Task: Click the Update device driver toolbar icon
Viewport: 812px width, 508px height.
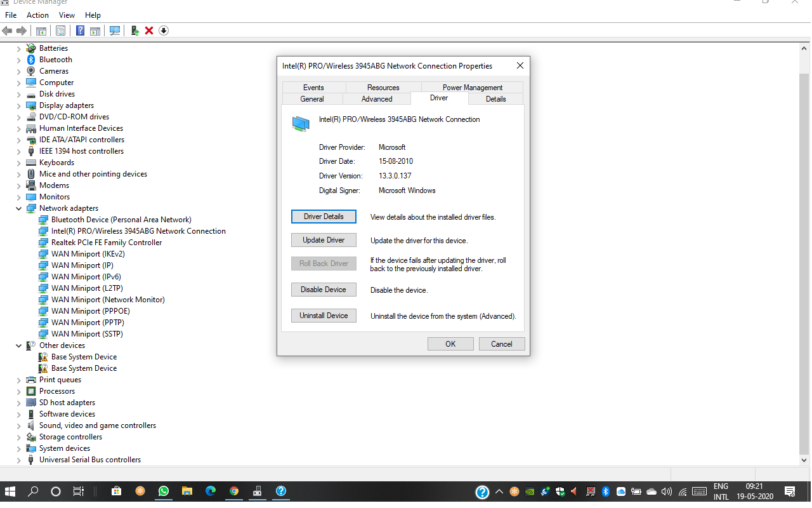Action: (135, 30)
